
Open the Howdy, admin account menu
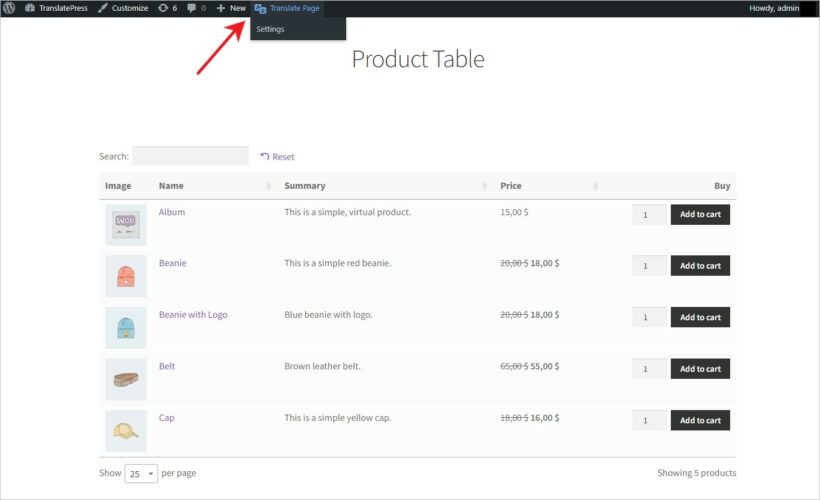pos(774,8)
